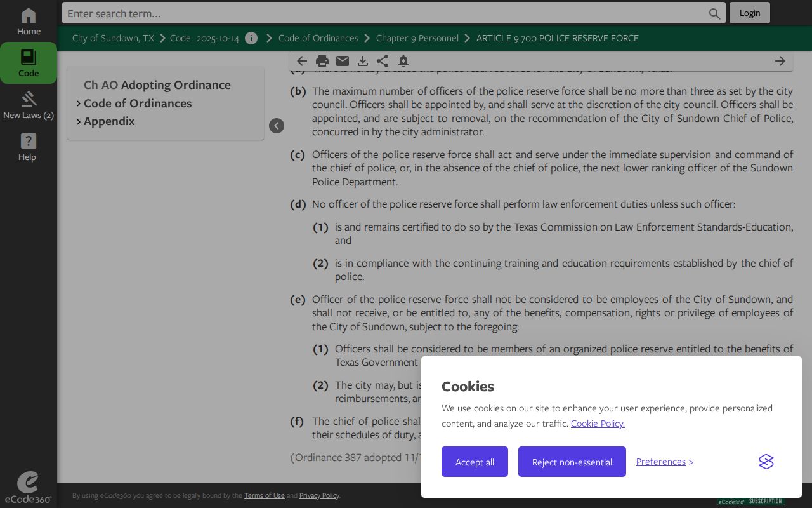Click the search magnifier icon
The height and width of the screenshot is (508, 812).
pos(715,13)
